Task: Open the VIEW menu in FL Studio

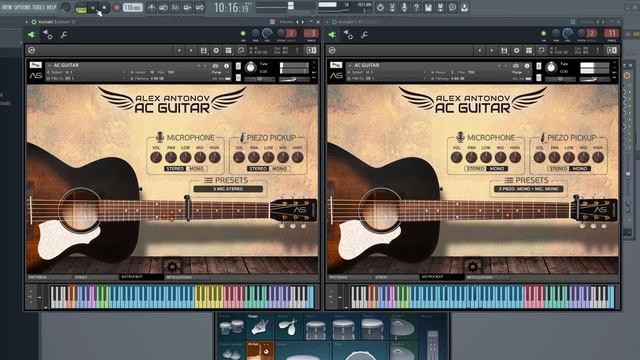Action: pos(7,7)
